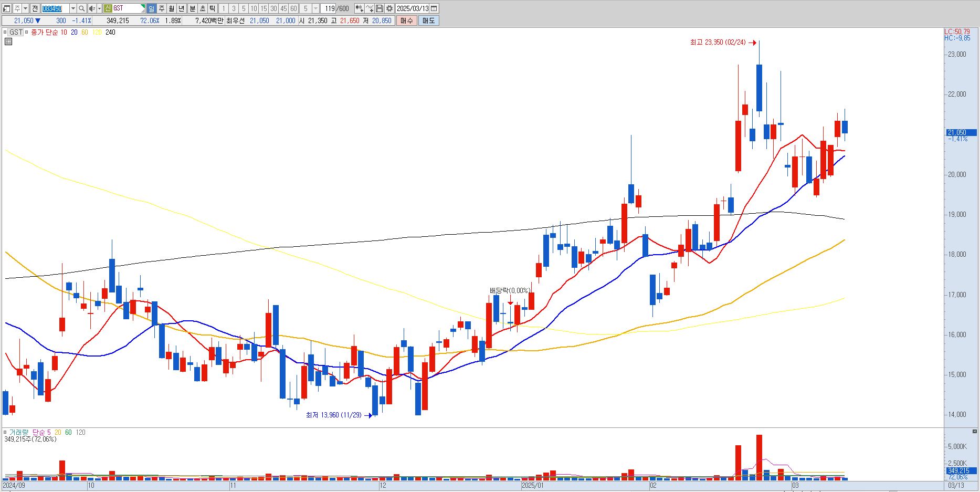Select the 30 interval button

point(273,8)
